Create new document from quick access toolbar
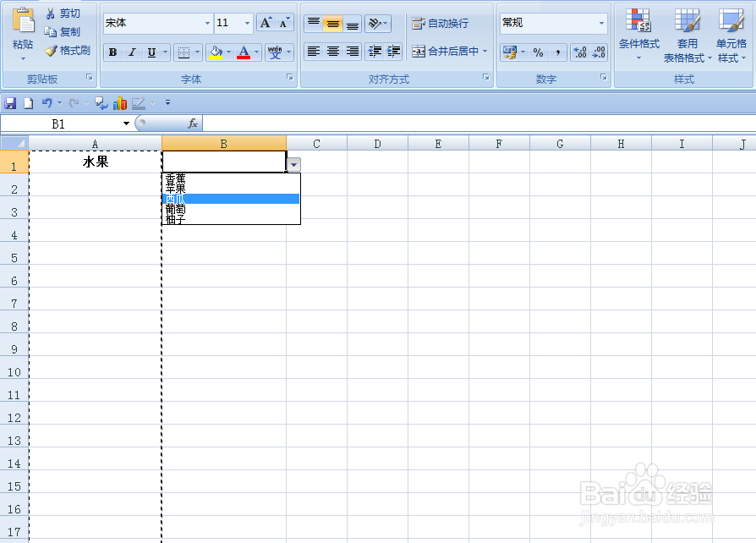Viewport: 756px width, 543px height. tap(29, 102)
